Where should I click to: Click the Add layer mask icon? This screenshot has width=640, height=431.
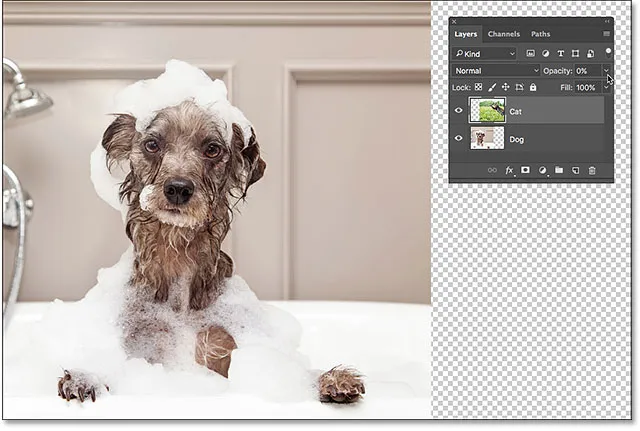tap(526, 171)
